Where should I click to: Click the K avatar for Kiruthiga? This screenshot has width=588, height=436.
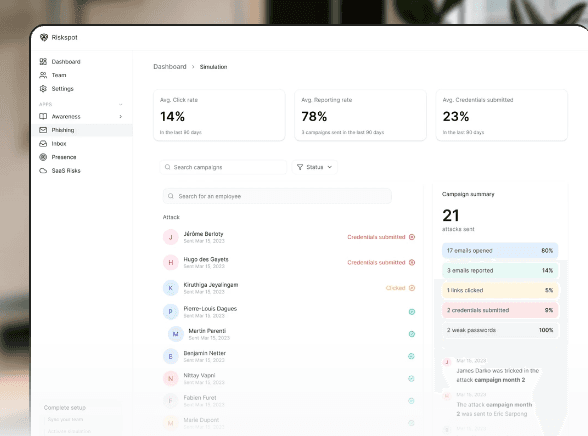(x=171, y=288)
